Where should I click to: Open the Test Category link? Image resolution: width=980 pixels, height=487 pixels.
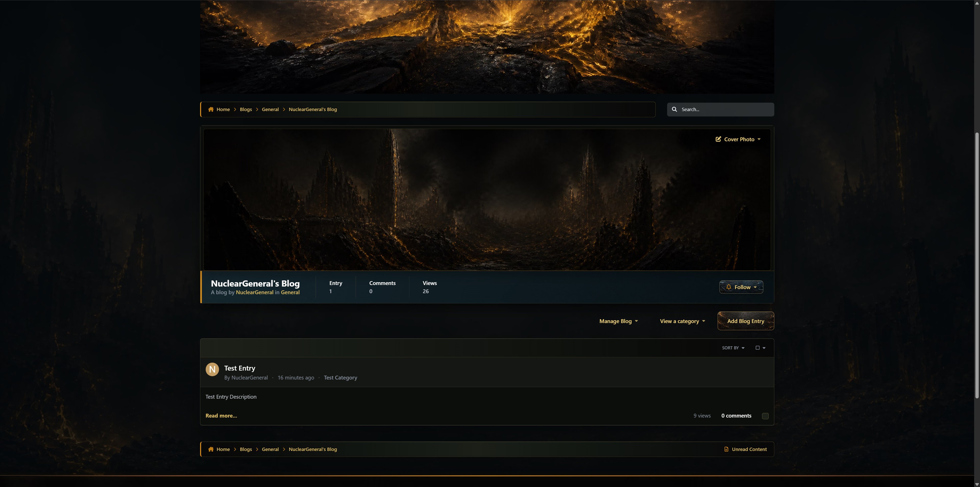(x=340, y=378)
